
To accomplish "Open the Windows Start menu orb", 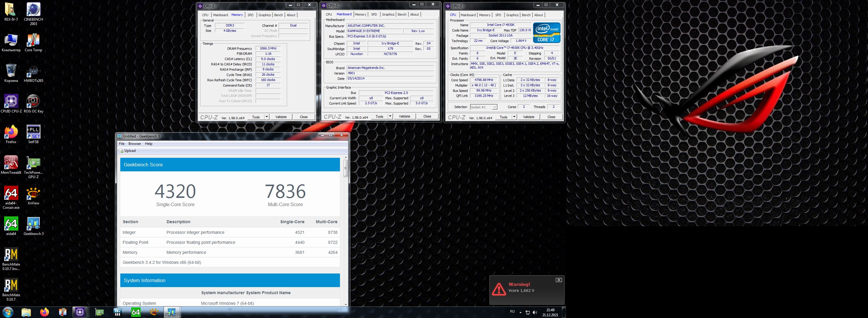I will pos(7,312).
